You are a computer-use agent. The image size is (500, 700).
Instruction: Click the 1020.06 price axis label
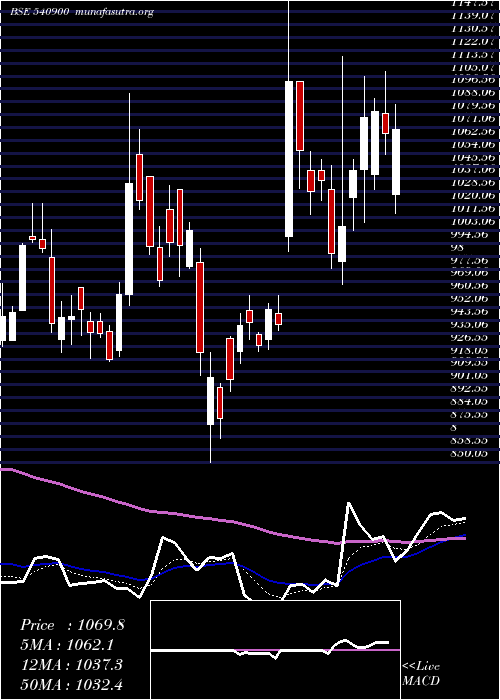click(473, 196)
